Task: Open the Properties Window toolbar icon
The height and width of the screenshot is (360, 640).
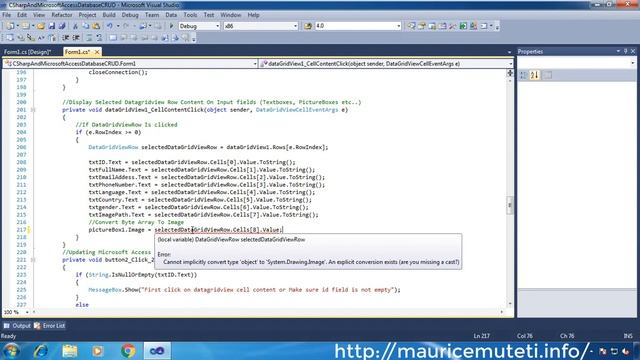Action: (422, 26)
